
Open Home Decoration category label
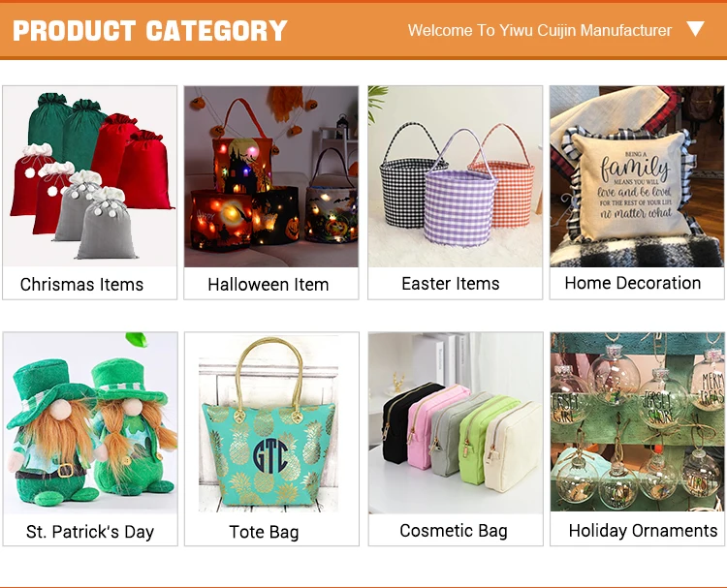pos(633,283)
